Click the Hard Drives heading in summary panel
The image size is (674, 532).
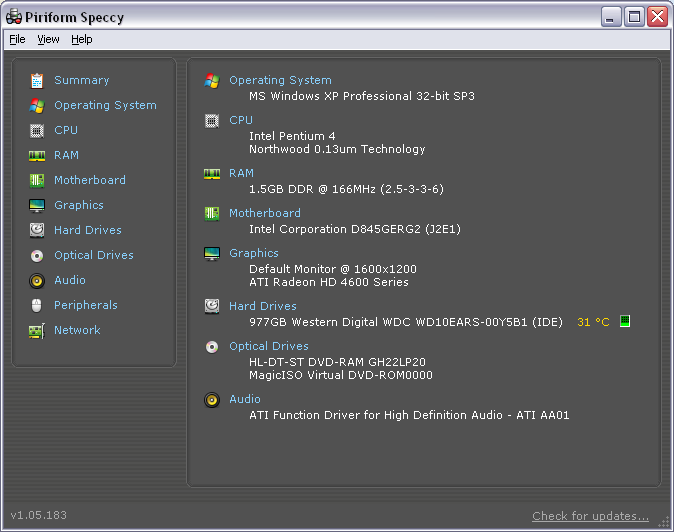263,306
